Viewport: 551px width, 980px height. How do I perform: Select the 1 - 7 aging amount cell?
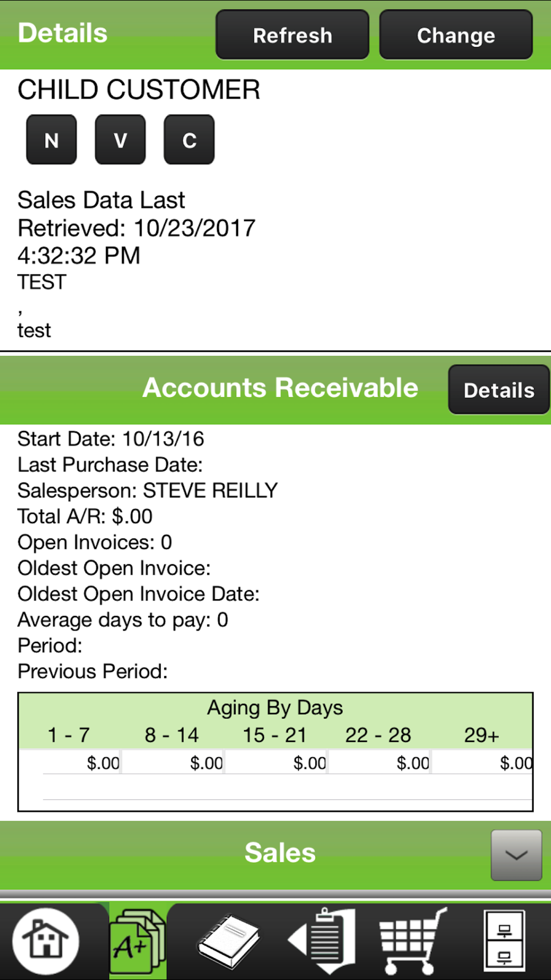point(83,763)
